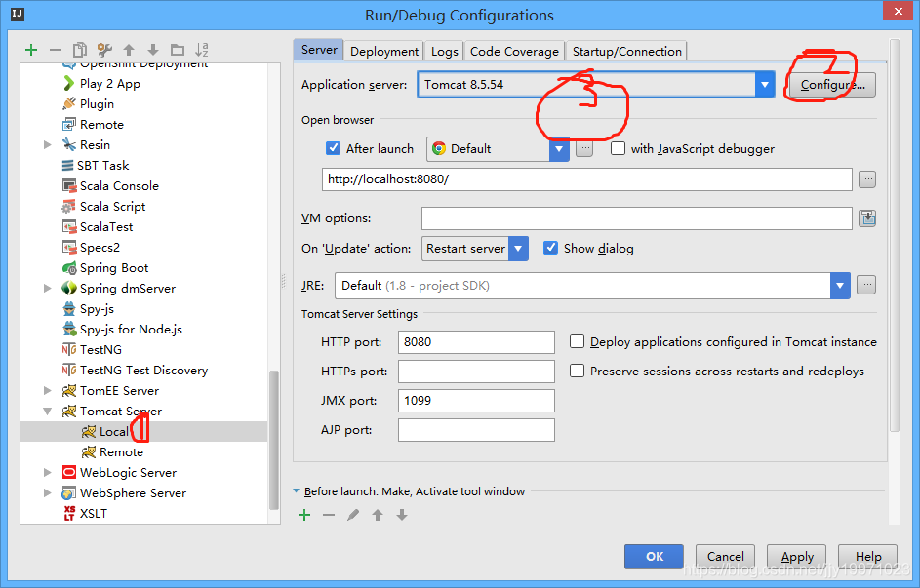920x588 pixels.
Task: Select Scala Console configuration type
Action: 119,186
